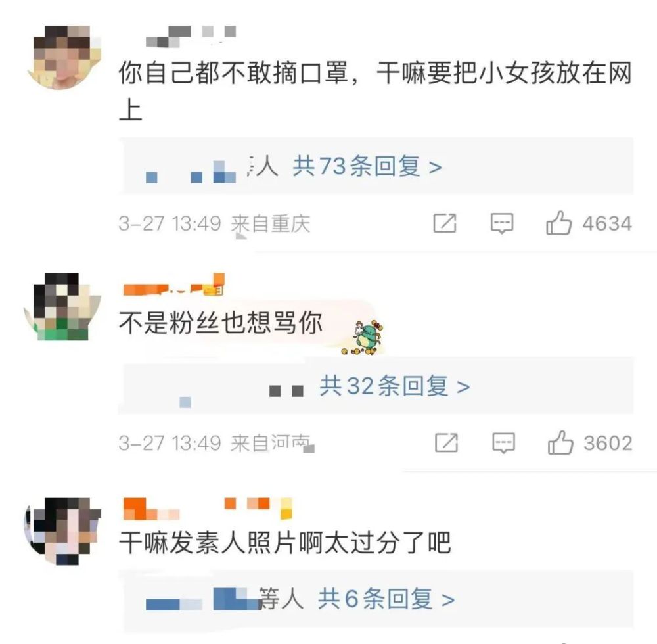The height and width of the screenshot is (644, 657).
Task: Select the comment text 不是粉丝也想骂你
Action: click(x=221, y=323)
